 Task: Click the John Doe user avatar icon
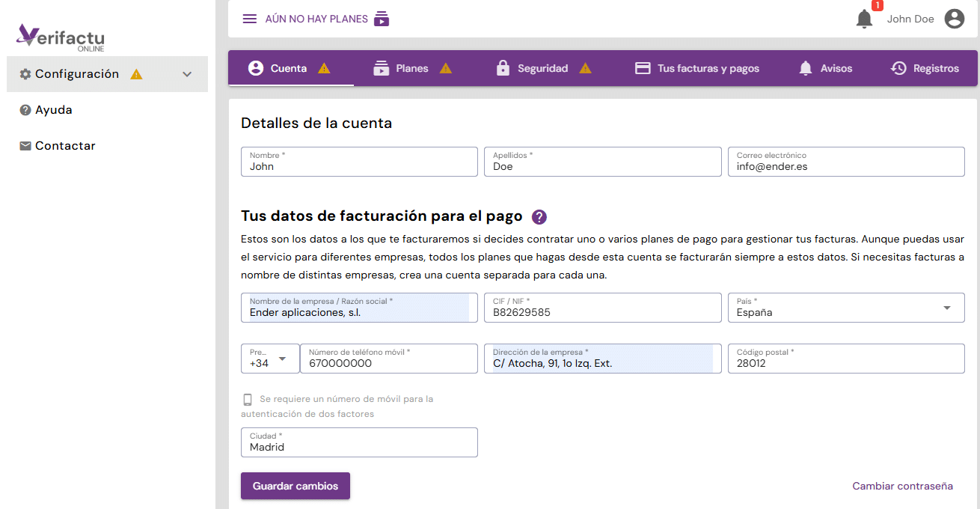[954, 19]
